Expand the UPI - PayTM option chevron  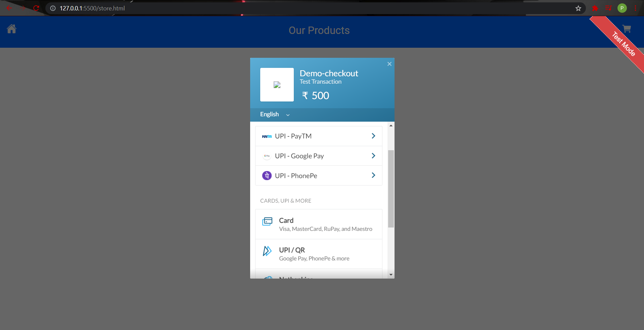373,136
